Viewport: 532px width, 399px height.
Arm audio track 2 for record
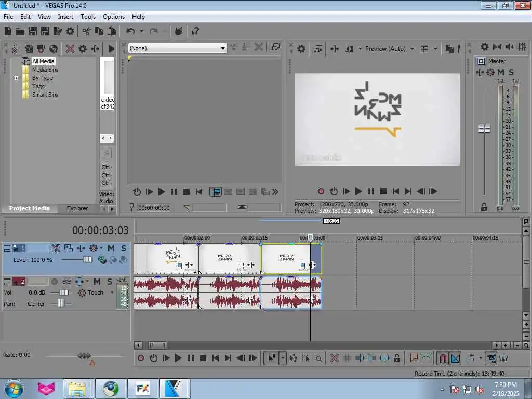pos(54,282)
